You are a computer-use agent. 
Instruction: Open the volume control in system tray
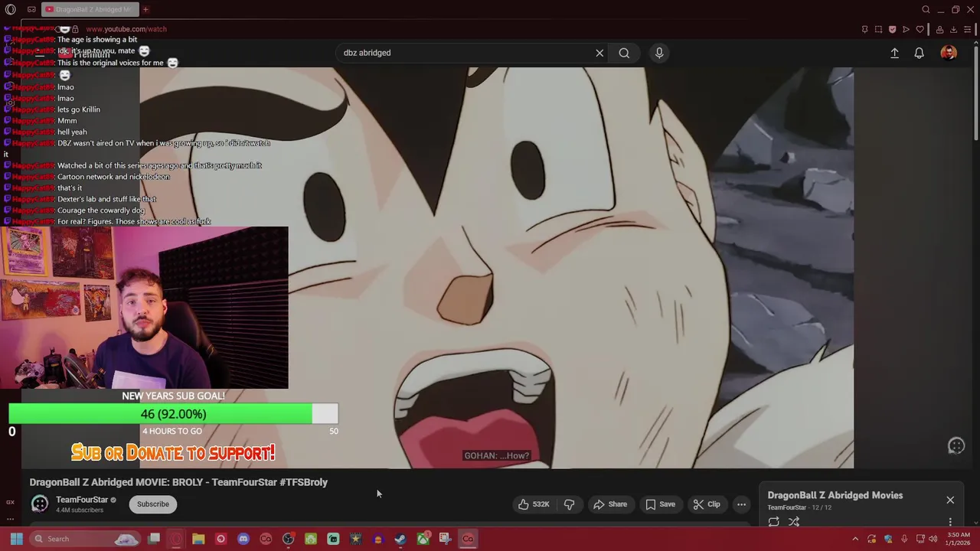933,539
